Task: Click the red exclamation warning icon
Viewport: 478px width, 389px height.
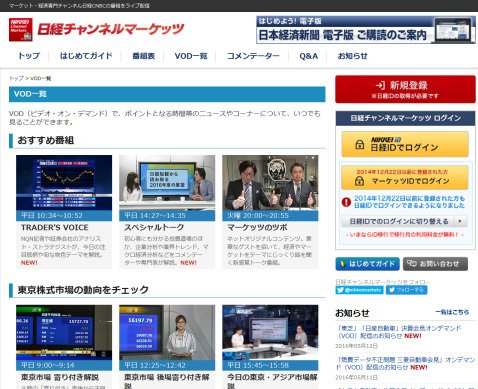Action: (346, 202)
